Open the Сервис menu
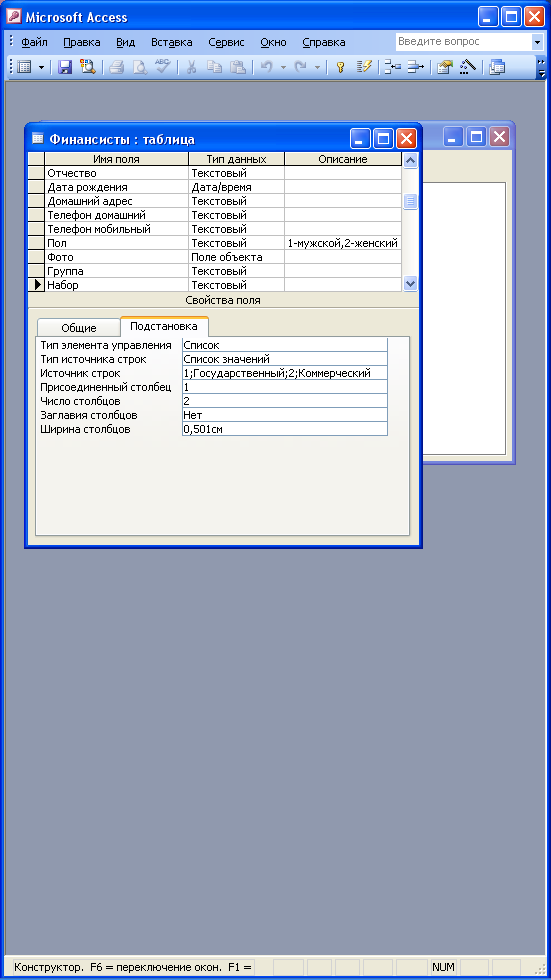Screen dimensions: 551x980 [226, 42]
